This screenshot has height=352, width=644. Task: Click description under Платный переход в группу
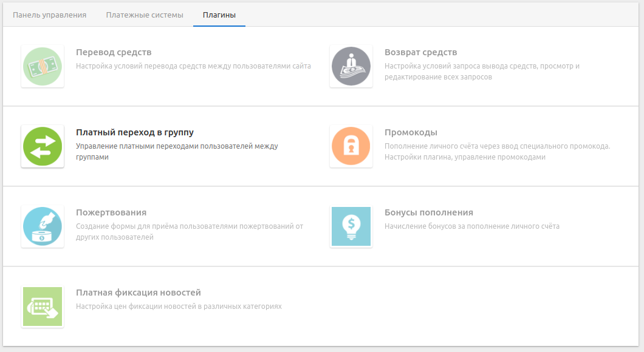click(x=176, y=152)
